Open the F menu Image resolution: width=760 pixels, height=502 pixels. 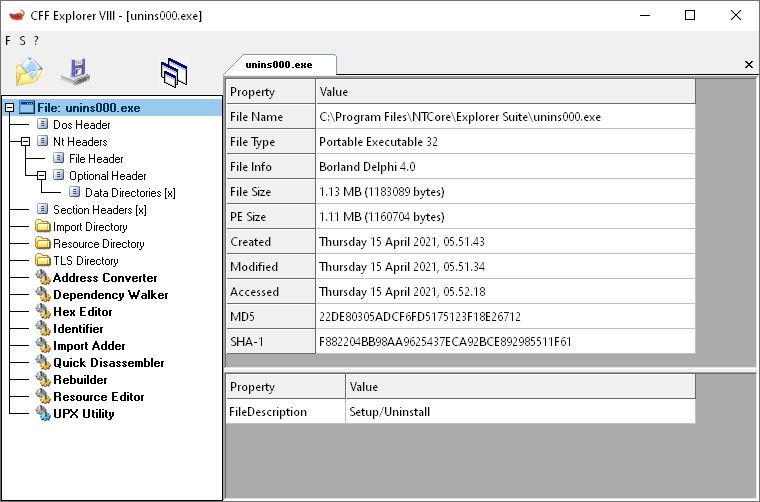pyautogui.click(x=8, y=41)
